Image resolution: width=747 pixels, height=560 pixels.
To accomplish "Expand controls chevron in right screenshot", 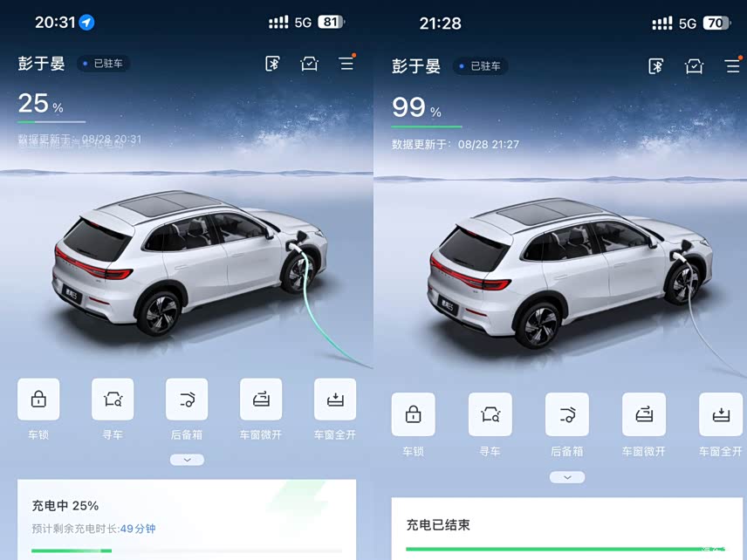I will (x=567, y=477).
